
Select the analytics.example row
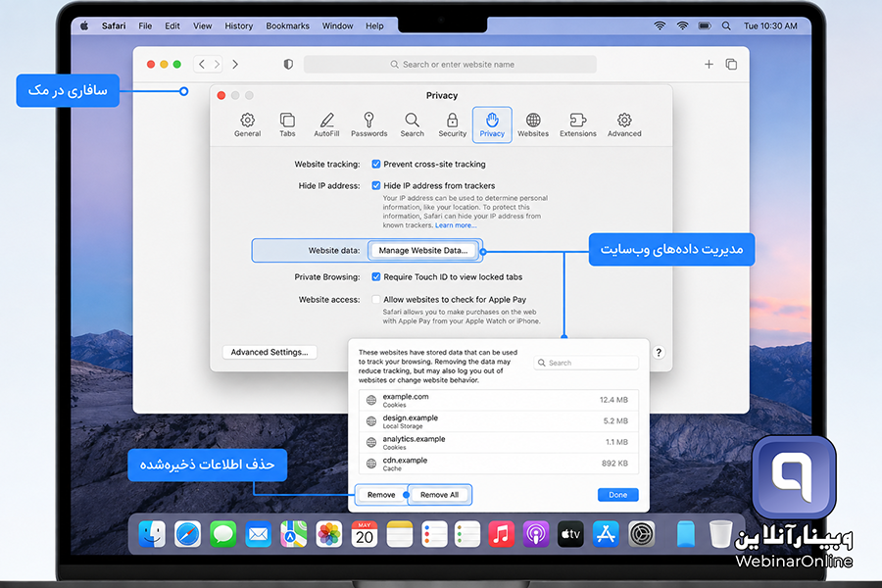499,442
